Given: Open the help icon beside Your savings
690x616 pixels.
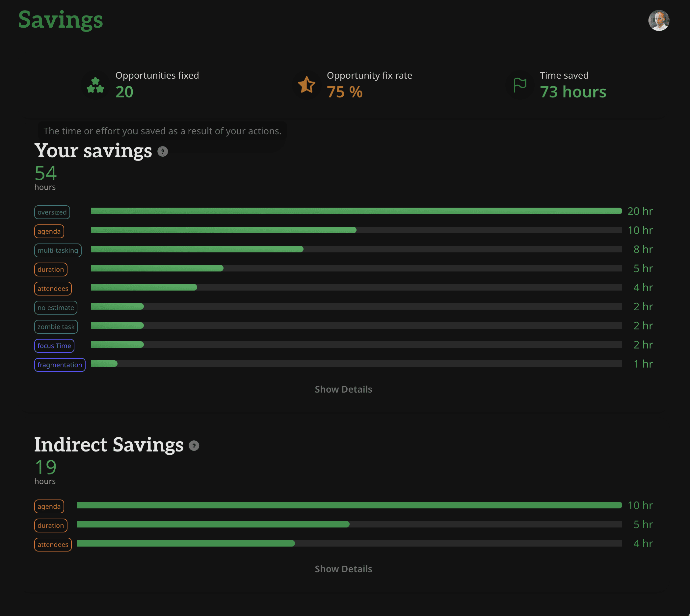Looking at the screenshot, I should click(x=163, y=152).
